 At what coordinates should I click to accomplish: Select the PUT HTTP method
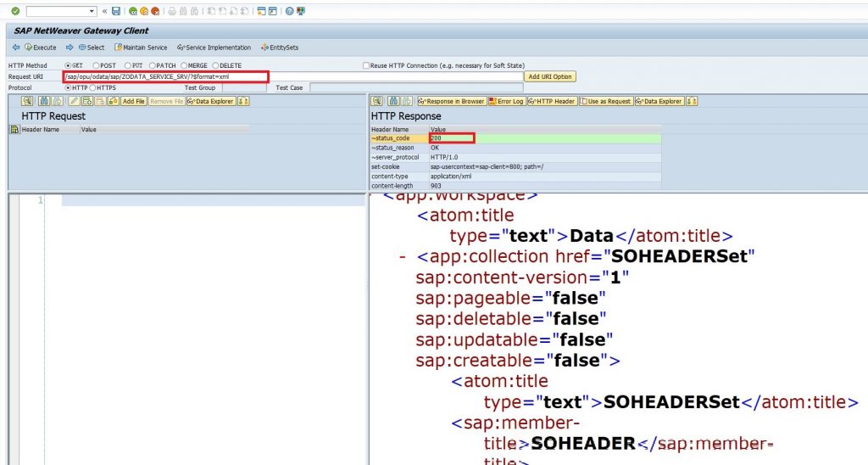pyautogui.click(x=128, y=65)
